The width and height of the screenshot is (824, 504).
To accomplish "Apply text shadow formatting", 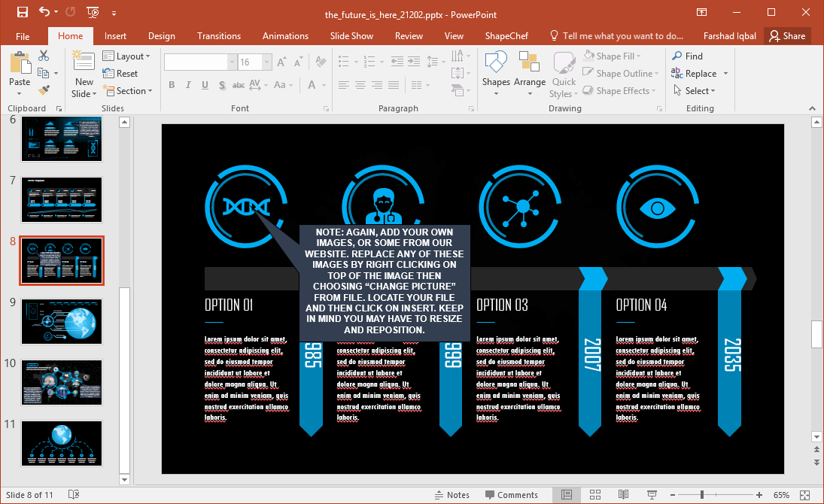I will 222,84.
